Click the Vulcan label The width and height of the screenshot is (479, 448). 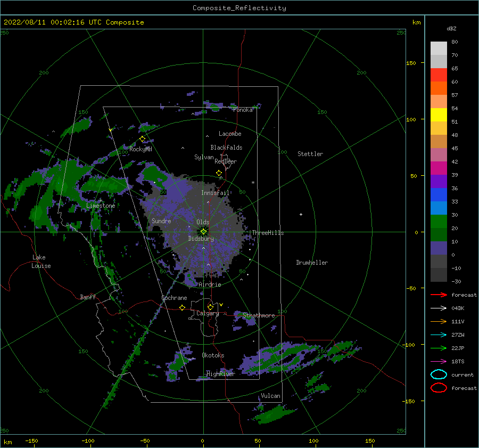(x=270, y=396)
